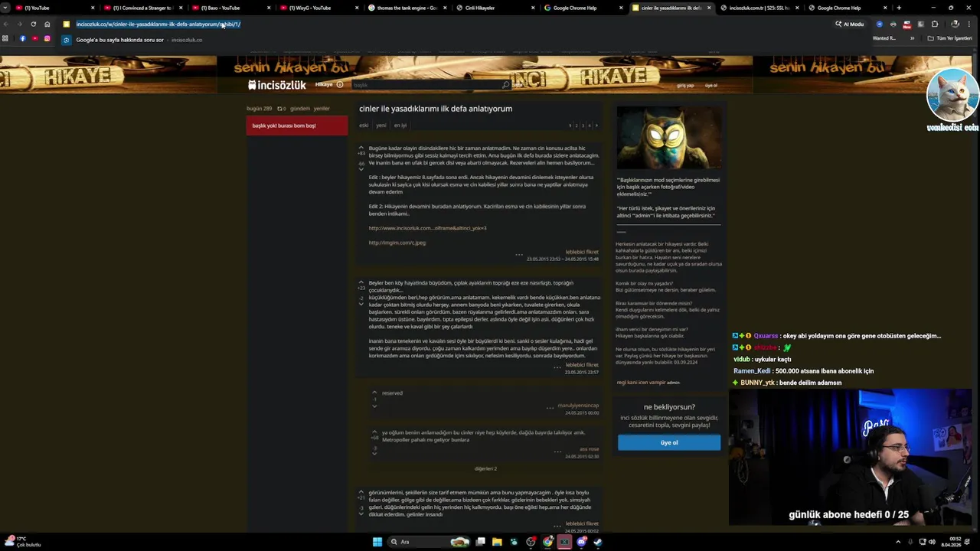Viewport: 980px width, 551px height.
Task: Go to page 4 of the thread
Action: click(589, 126)
